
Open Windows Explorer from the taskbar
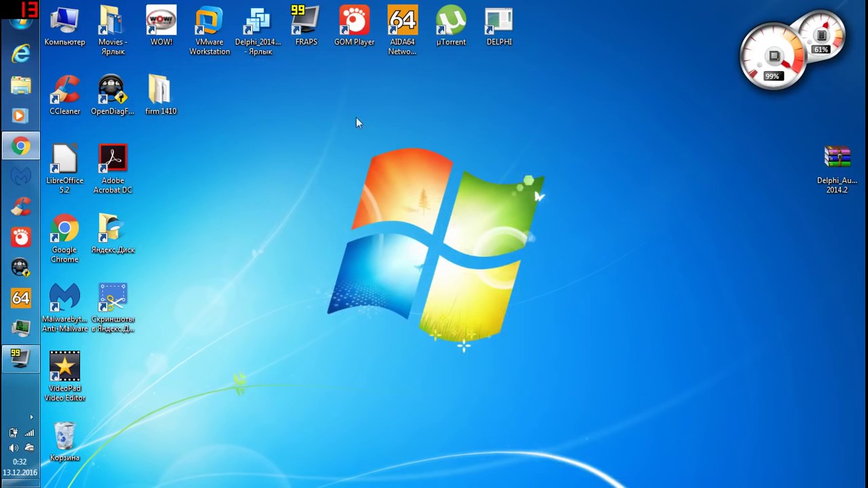pyautogui.click(x=20, y=85)
